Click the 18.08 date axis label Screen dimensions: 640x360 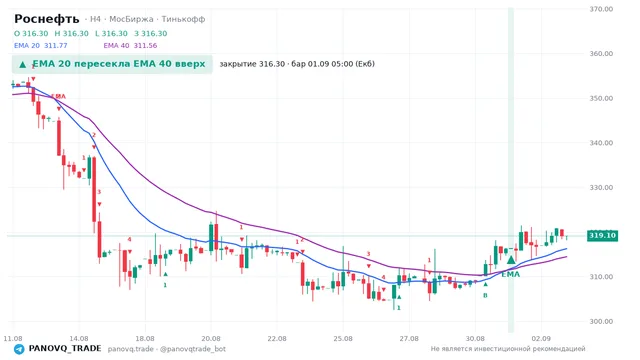pyautogui.click(x=145, y=338)
